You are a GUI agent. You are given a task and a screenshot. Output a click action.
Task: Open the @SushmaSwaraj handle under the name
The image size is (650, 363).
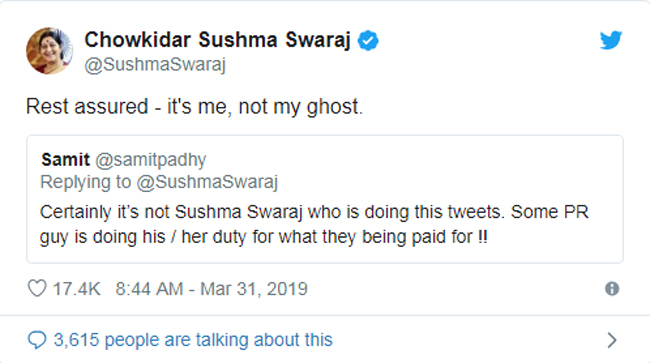(155, 65)
